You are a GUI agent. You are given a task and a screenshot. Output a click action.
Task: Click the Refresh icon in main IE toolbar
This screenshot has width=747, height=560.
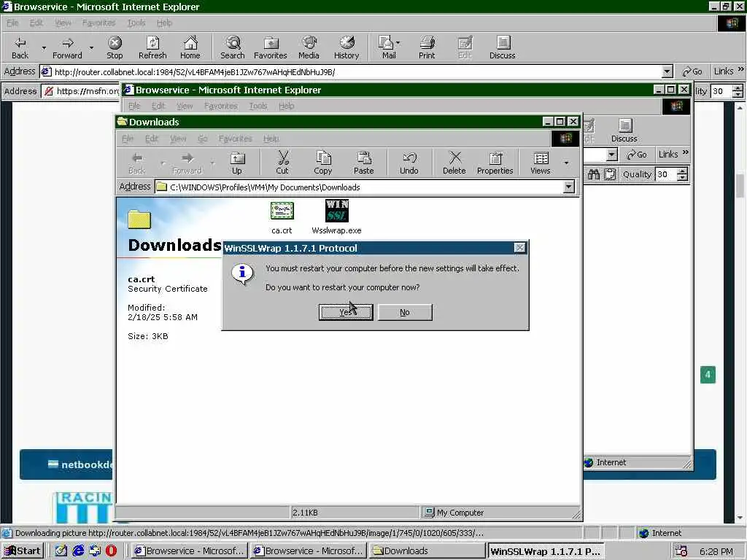pyautogui.click(x=152, y=47)
